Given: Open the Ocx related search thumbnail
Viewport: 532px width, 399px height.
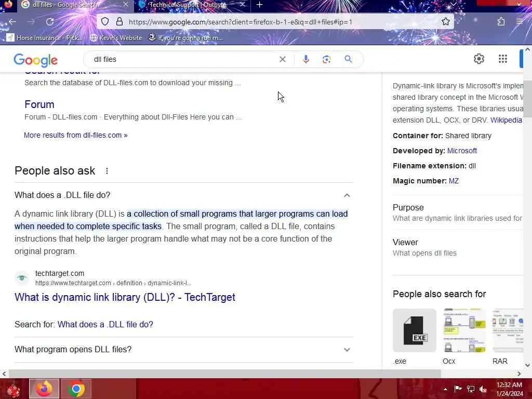Looking at the screenshot, I should tap(464, 330).
